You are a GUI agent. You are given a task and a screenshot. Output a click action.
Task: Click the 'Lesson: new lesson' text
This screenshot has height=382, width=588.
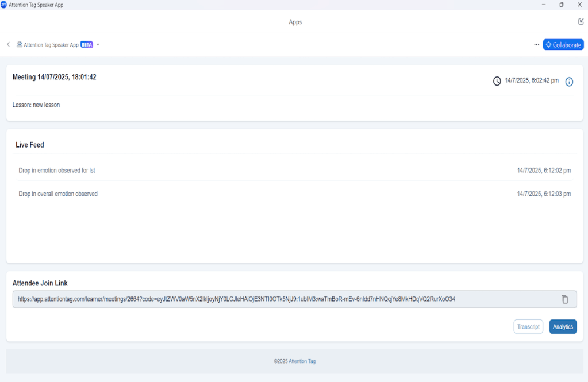point(36,105)
